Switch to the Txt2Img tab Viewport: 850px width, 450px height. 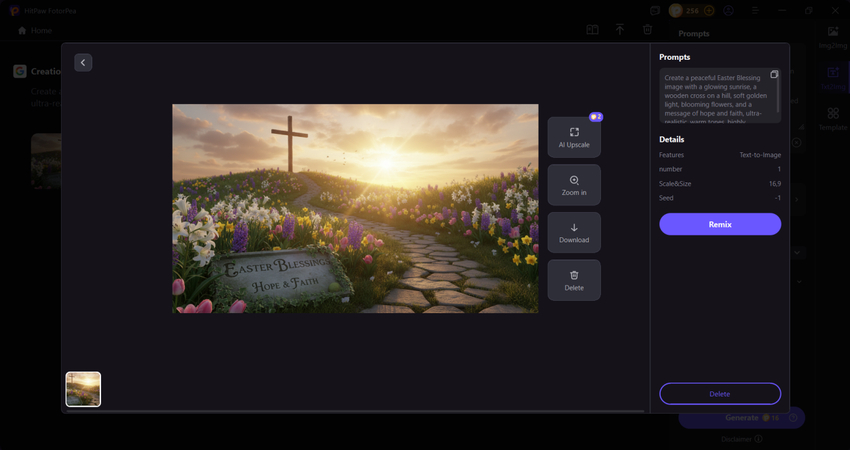click(833, 78)
